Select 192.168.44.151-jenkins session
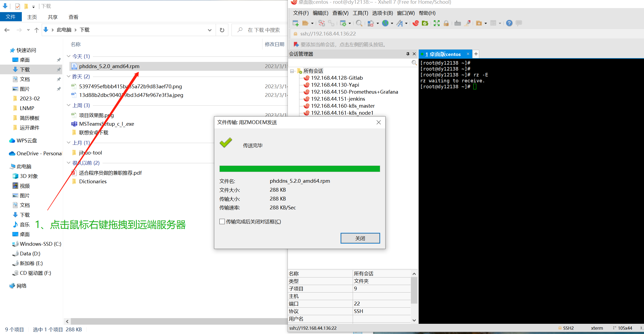 pyautogui.click(x=338, y=99)
